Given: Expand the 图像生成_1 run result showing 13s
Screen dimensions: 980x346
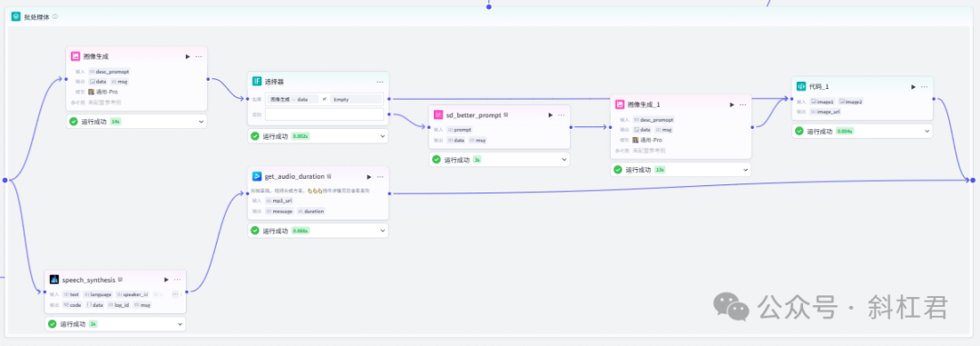Looking at the screenshot, I should coord(746,170).
